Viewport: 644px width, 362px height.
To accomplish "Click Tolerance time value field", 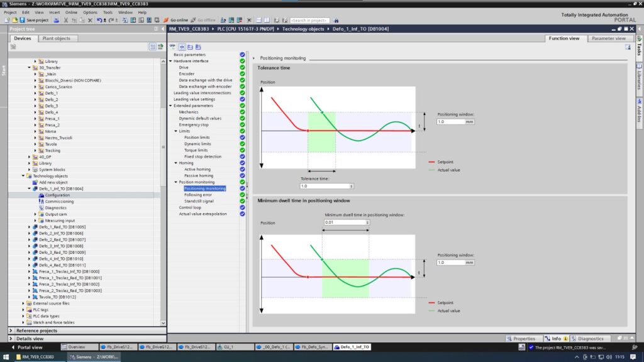I will [325, 186].
